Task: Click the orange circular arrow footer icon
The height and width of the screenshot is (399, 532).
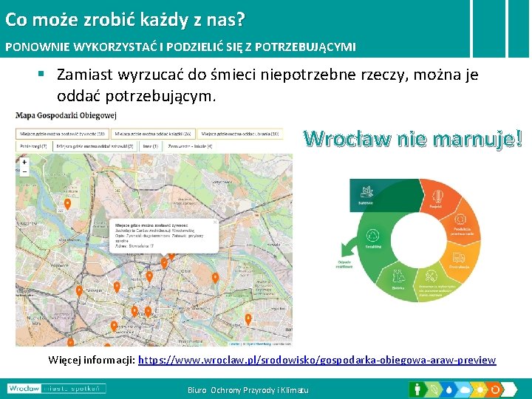Action: [x=495, y=389]
